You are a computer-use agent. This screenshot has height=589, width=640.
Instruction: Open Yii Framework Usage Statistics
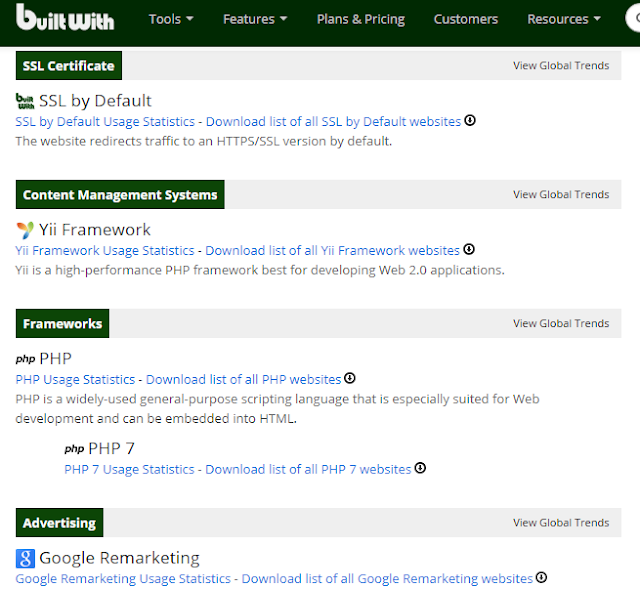105,251
